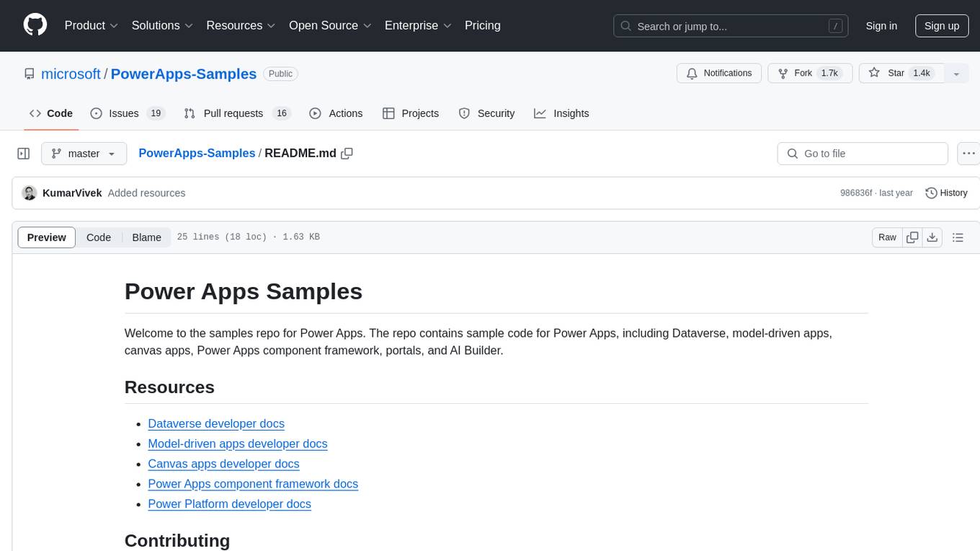Click the search magnifier icon
This screenshot has width=980, height=551.
[625, 26]
